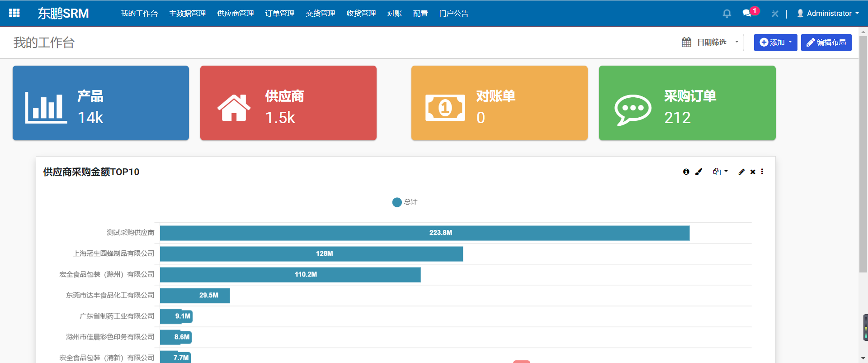Open the 收货管理 menu

(361, 14)
